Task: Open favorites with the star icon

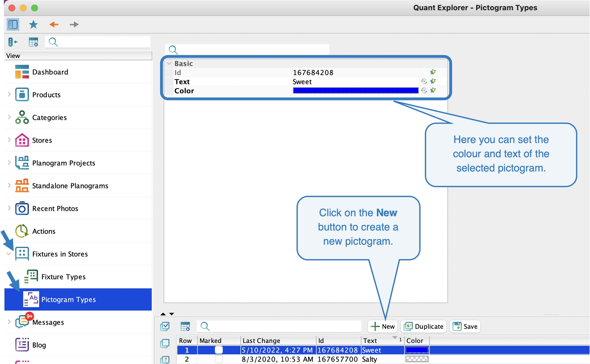Action: (x=33, y=24)
